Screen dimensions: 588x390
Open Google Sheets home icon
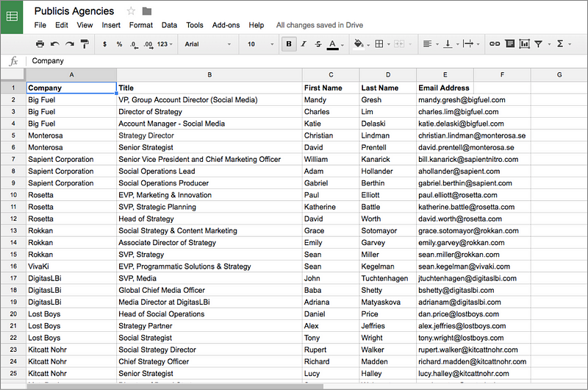pyautogui.click(x=12, y=16)
